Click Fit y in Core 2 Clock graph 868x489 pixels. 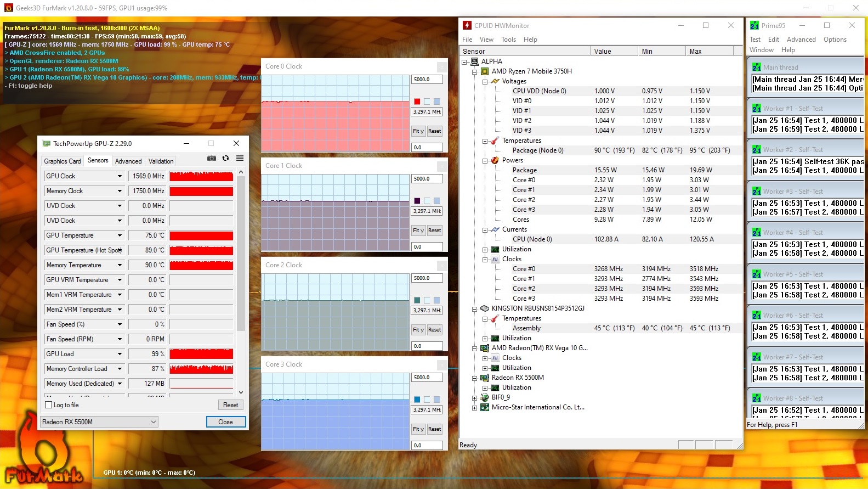point(418,330)
